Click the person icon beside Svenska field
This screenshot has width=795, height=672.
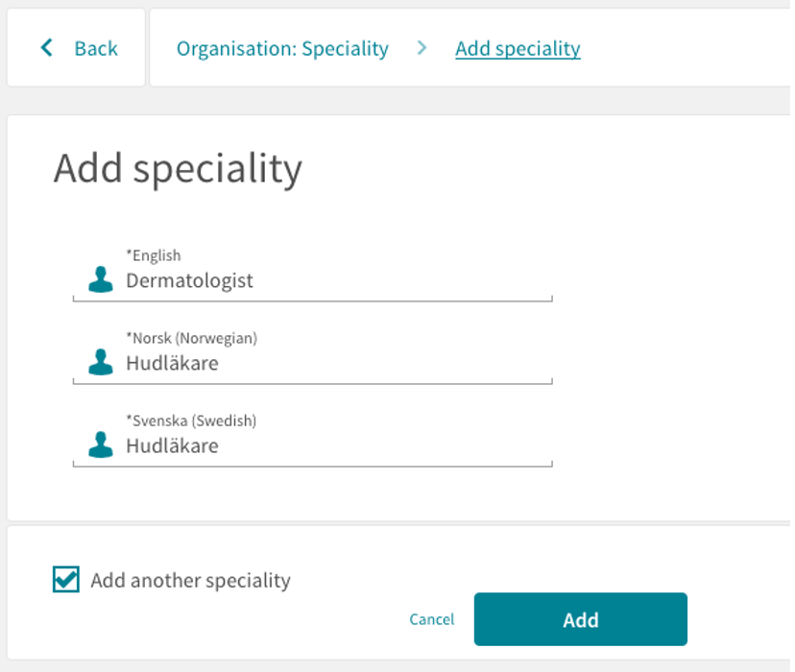pos(101,444)
